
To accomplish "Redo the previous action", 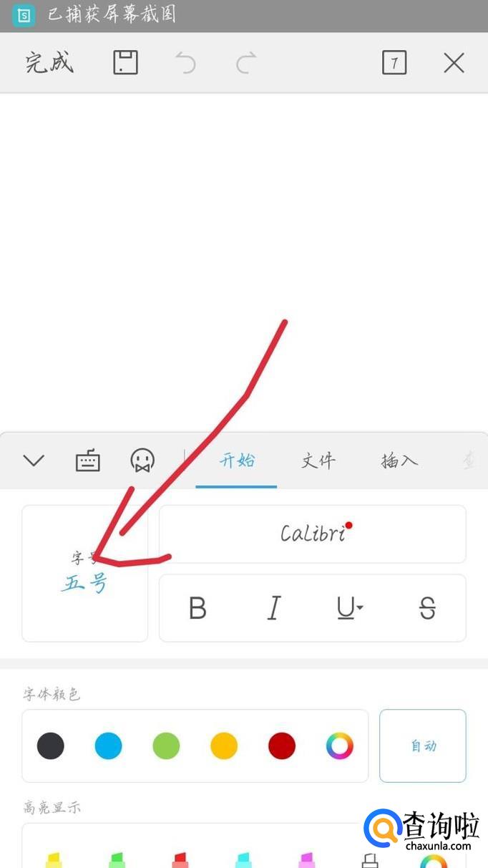I will 246,63.
